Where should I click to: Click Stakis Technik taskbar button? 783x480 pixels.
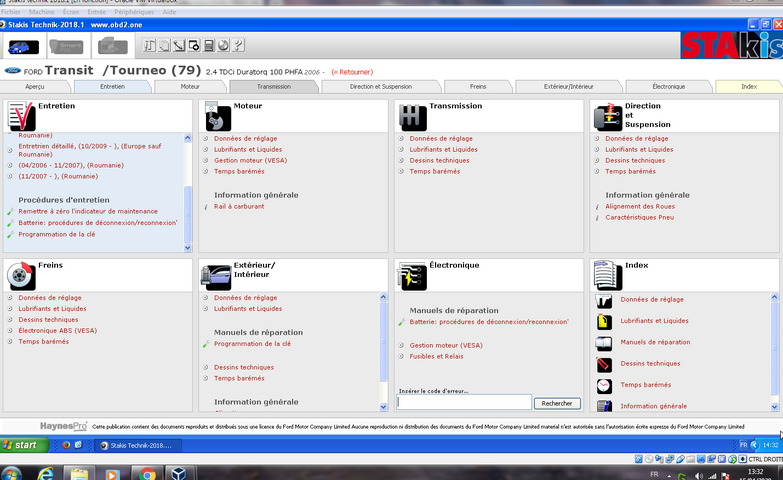point(138,446)
